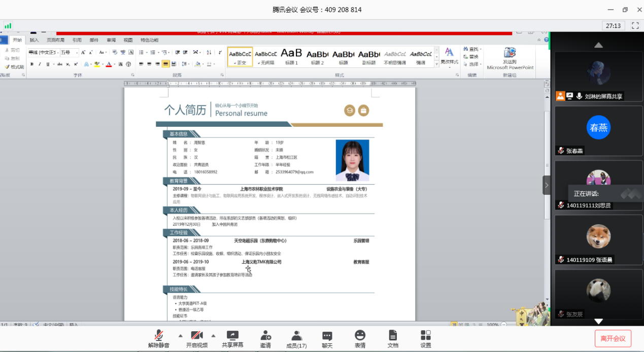Image resolution: width=644 pixels, height=352 pixels.
Task: Open the 文档 documents icon
Action: [393, 339]
